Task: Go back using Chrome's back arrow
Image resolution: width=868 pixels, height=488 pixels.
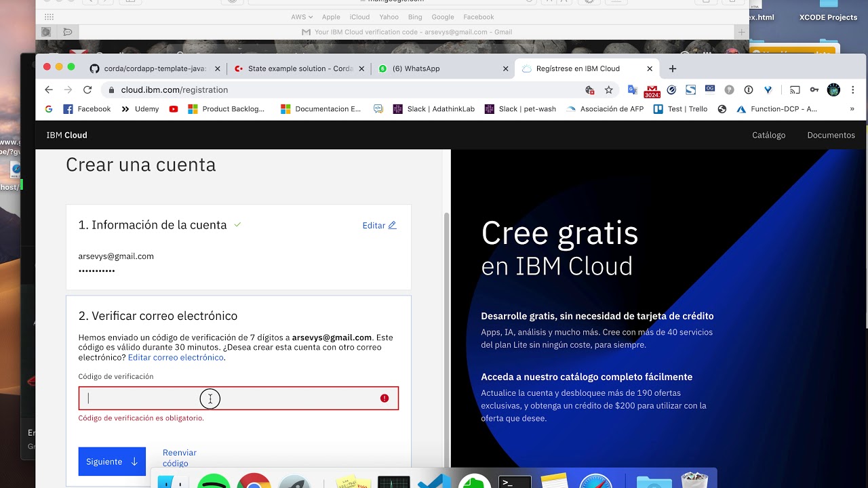Action: click(49, 89)
